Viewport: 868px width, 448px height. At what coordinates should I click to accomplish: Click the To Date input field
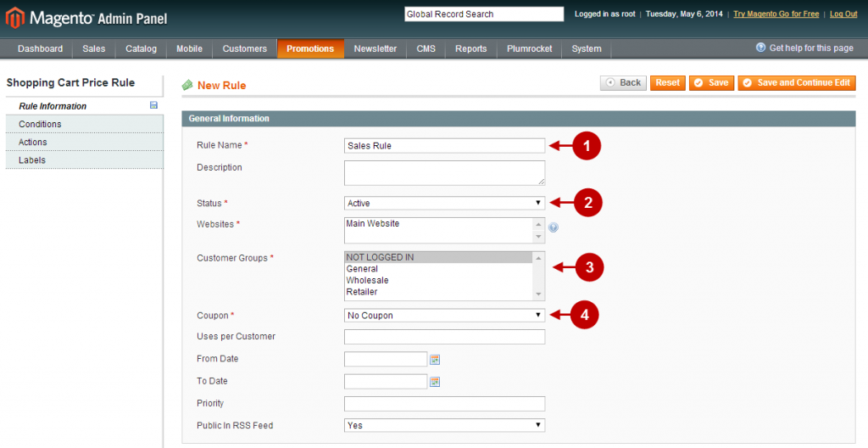[386, 382]
